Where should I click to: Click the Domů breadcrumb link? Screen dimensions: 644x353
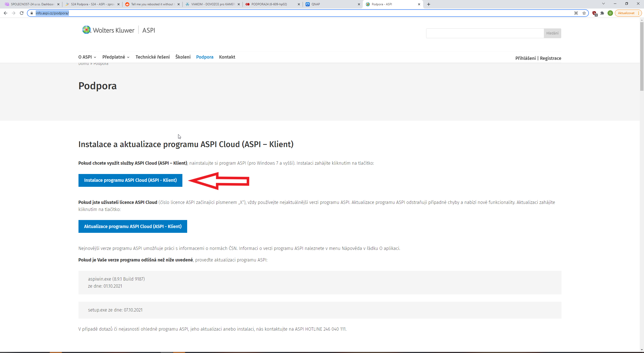[84, 64]
